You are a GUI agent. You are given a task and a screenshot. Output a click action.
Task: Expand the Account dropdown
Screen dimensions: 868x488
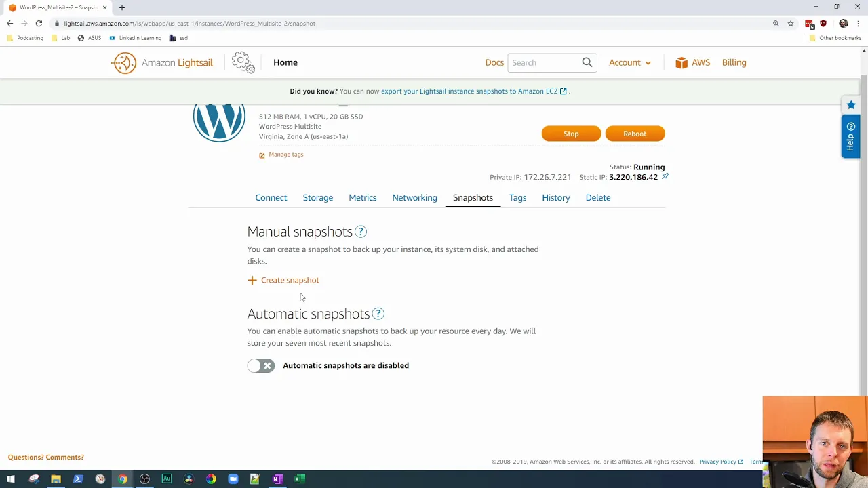coord(630,62)
